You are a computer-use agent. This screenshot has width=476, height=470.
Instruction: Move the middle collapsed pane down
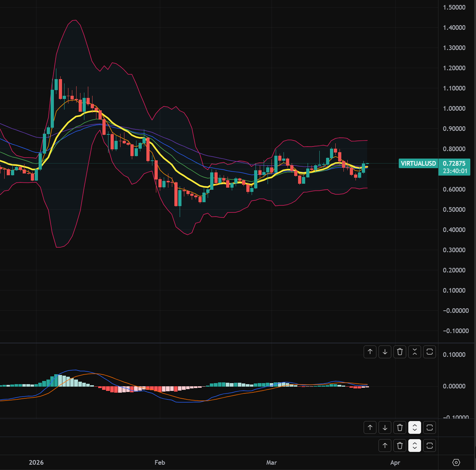[385, 427]
